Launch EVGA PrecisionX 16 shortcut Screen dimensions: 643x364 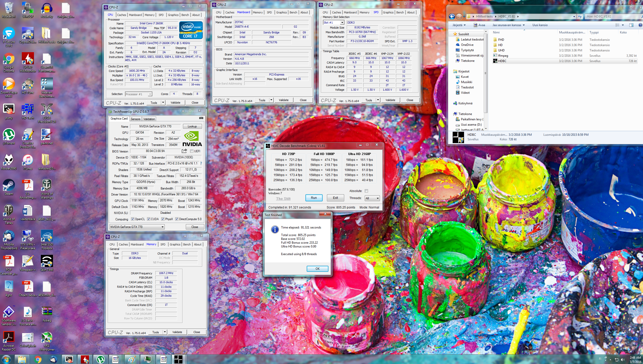tap(47, 113)
